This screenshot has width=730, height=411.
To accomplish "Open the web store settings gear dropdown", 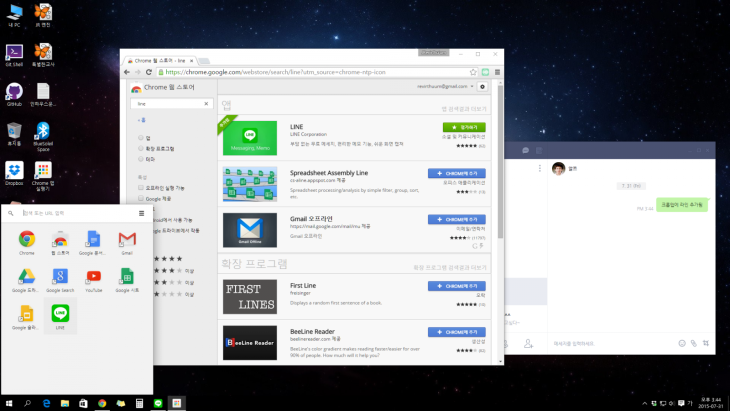I will 481,87.
